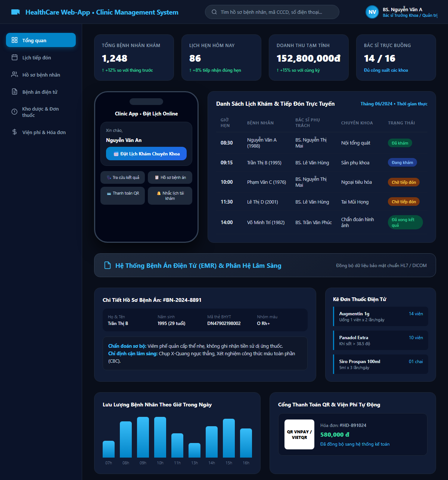Click the Lịch tiếp đón calendar icon
448x480 pixels.
(x=15, y=57)
